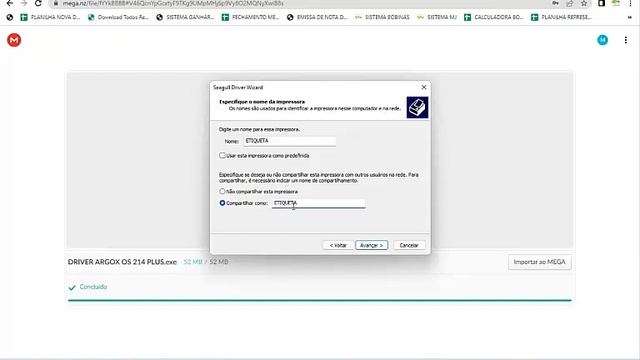
Task: Click the padlock icon beside mega.nz address
Action: 56,3
